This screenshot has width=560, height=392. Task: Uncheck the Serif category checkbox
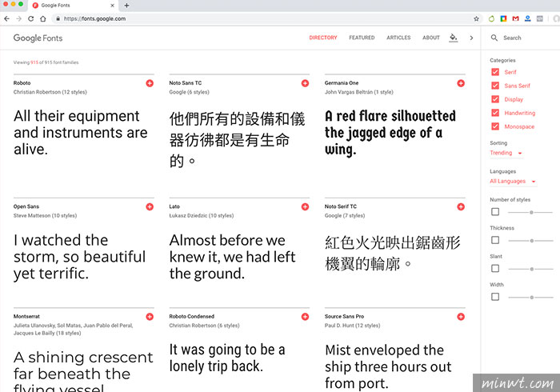click(x=495, y=72)
